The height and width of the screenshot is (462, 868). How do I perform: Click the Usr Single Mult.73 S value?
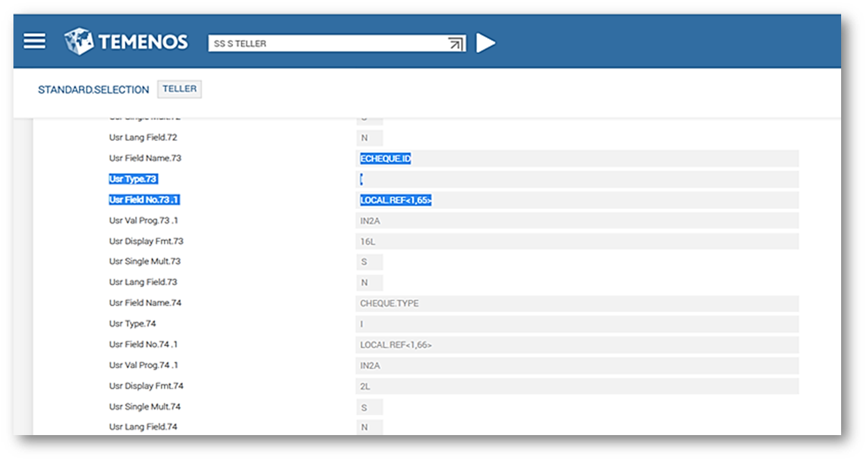click(369, 262)
